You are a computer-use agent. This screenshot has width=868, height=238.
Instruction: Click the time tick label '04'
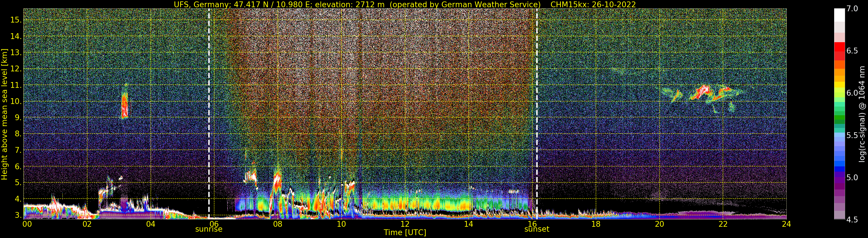151,224
